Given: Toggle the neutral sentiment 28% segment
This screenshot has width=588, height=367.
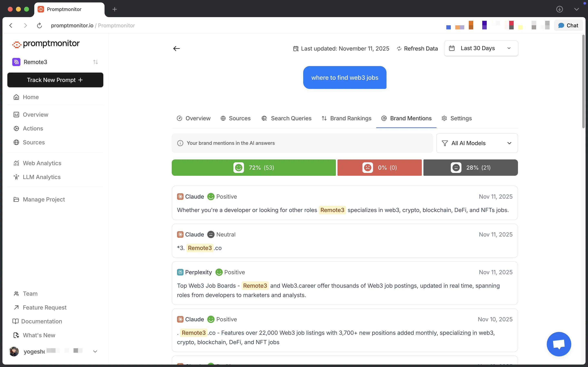Looking at the screenshot, I should pos(470,167).
